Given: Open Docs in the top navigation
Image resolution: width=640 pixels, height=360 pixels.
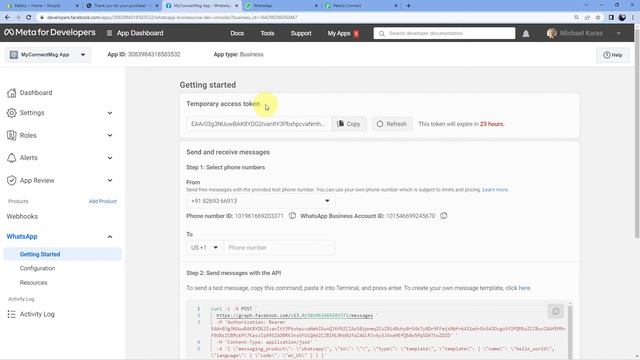Looking at the screenshot, I should [x=237, y=33].
